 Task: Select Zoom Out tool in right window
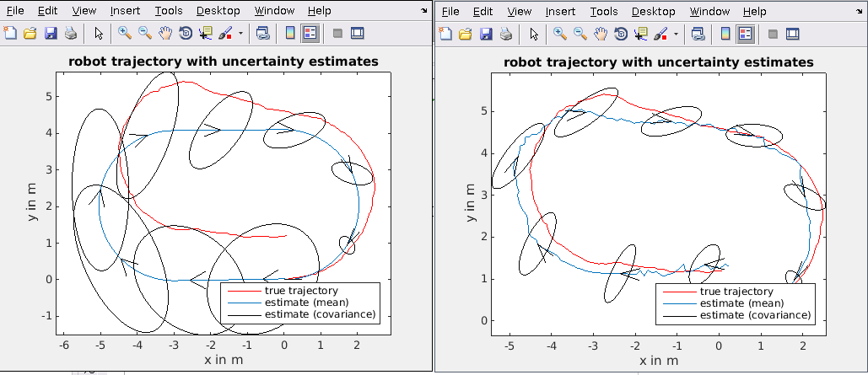pos(580,34)
